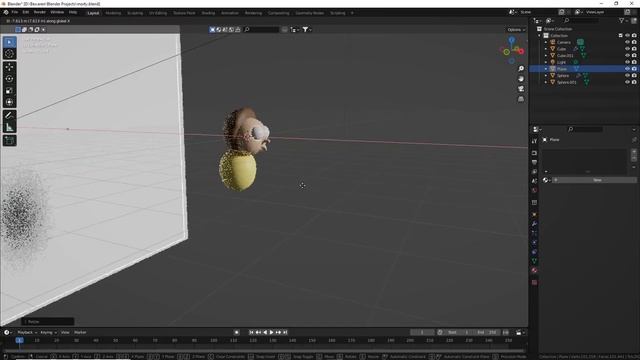
Task: Select the Measure tool
Action: pos(9,127)
